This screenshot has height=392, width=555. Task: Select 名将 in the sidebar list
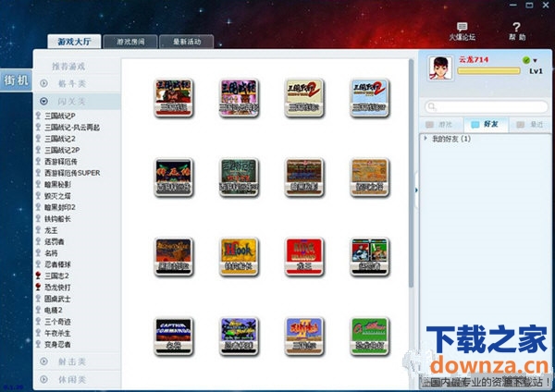point(51,253)
